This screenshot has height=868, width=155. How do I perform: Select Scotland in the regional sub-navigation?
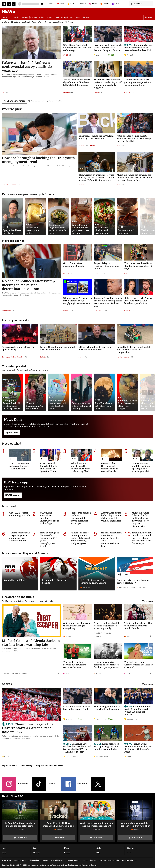26,22
